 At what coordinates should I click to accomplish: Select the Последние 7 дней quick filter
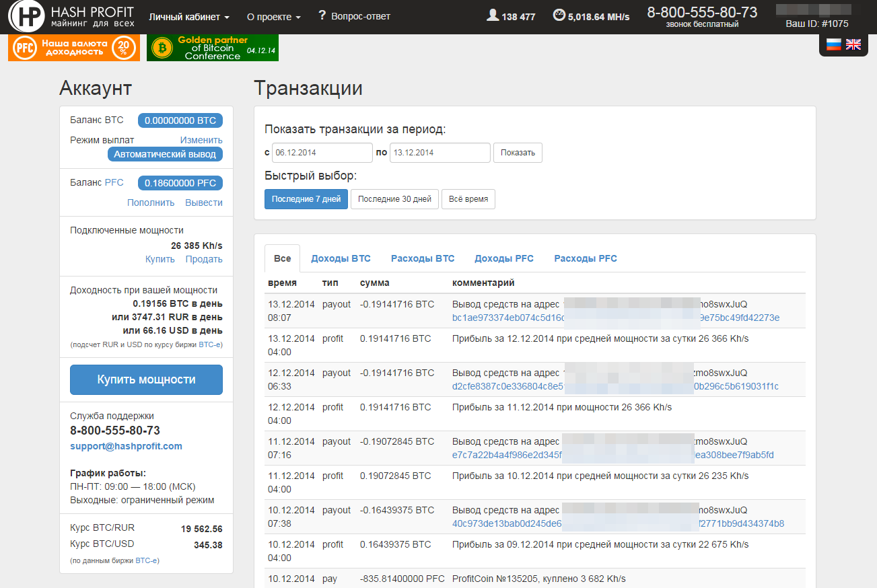tap(306, 199)
